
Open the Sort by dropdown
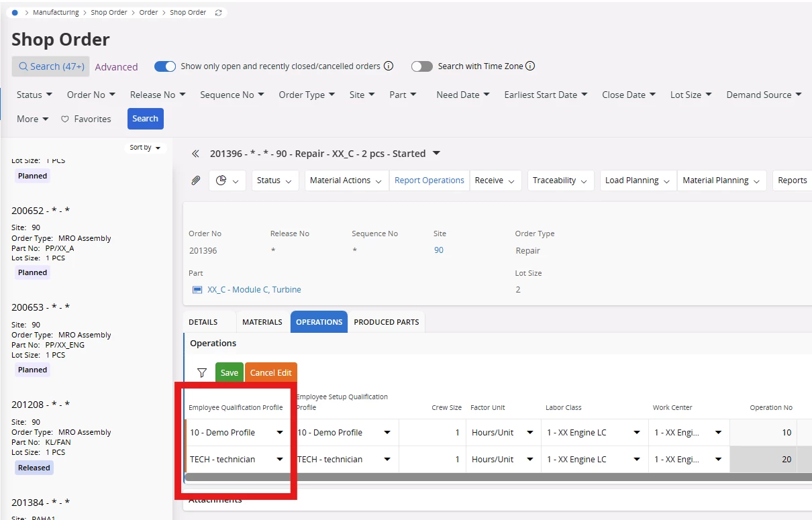coord(146,148)
